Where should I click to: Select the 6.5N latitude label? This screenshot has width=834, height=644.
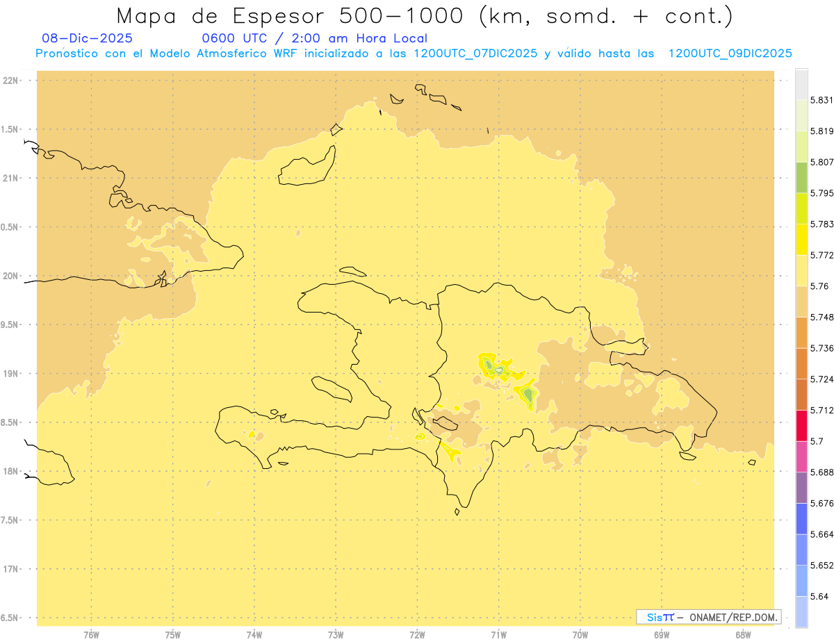(9, 618)
